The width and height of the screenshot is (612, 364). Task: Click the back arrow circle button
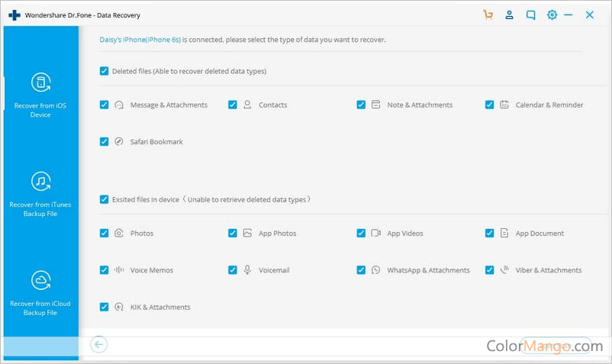click(98, 344)
